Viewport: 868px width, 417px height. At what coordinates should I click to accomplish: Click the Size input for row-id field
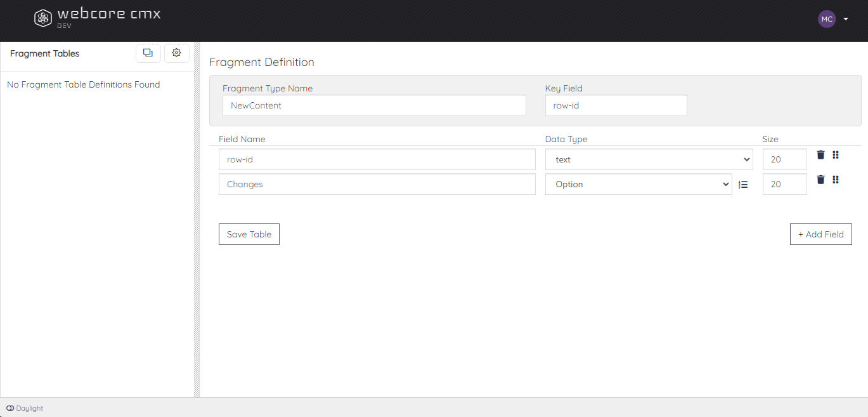(x=785, y=159)
